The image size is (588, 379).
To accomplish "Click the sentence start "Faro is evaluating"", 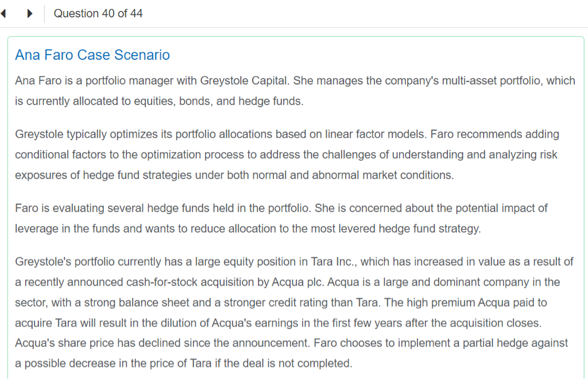I will (x=56, y=208).
